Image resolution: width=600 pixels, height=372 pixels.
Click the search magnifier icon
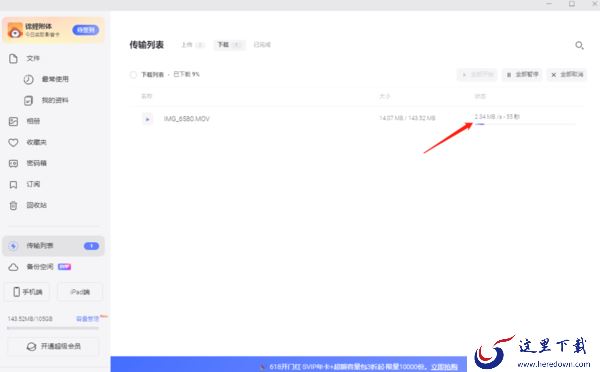(579, 46)
